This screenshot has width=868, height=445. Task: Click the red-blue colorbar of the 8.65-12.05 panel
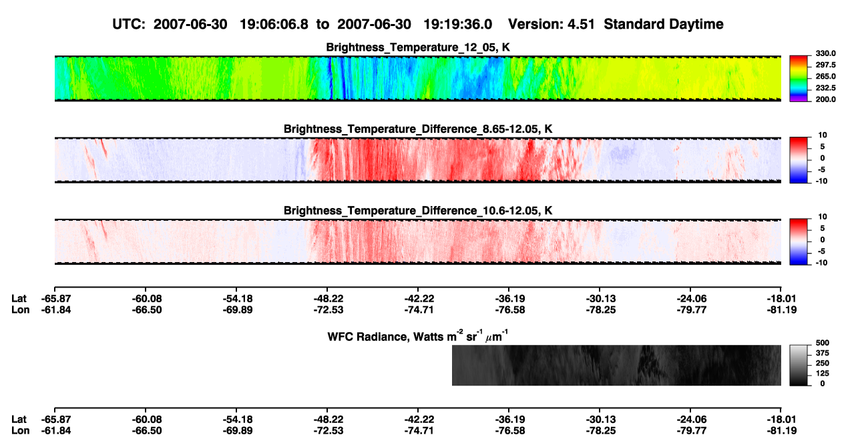coord(799,159)
